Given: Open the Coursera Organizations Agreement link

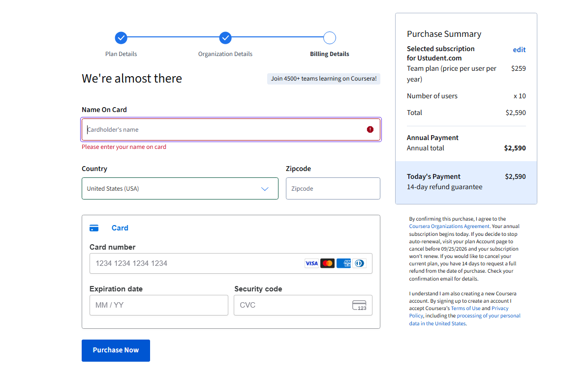Looking at the screenshot, I should point(449,227).
